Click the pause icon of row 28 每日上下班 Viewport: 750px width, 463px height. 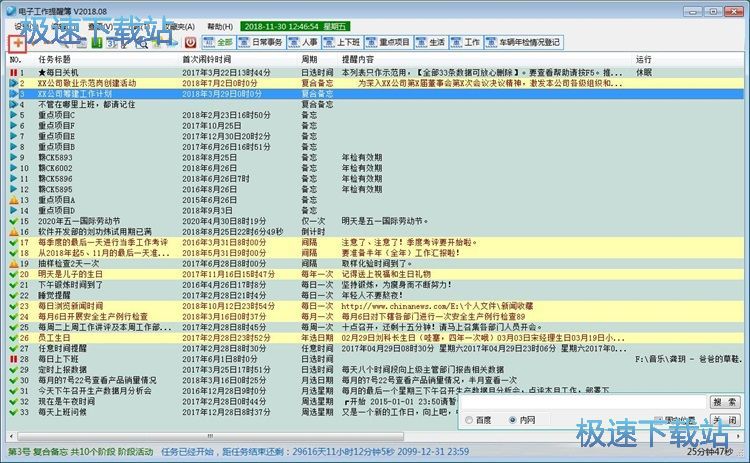pyautogui.click(x=13, y=359)
